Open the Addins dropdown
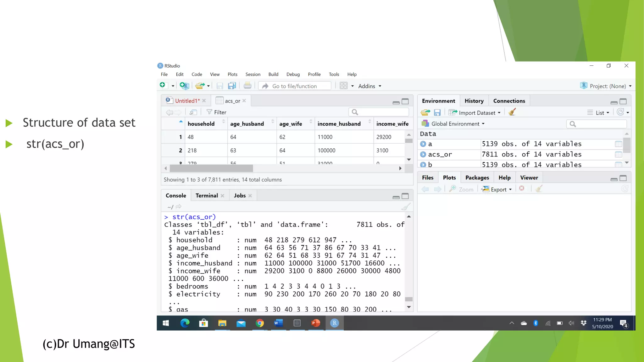Image resolution: width=644 pixels, height=362 pixels. (369, 86)
